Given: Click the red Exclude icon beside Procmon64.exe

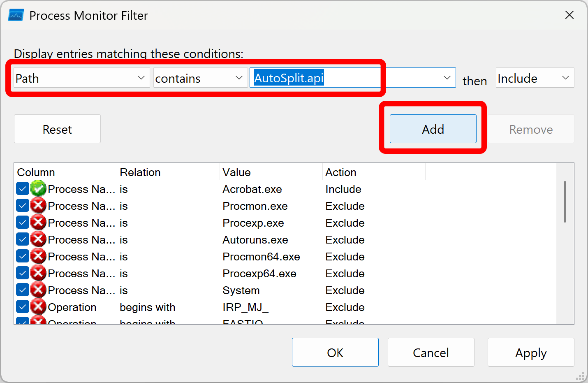Looking at the screenshot, I should point(38,256).
